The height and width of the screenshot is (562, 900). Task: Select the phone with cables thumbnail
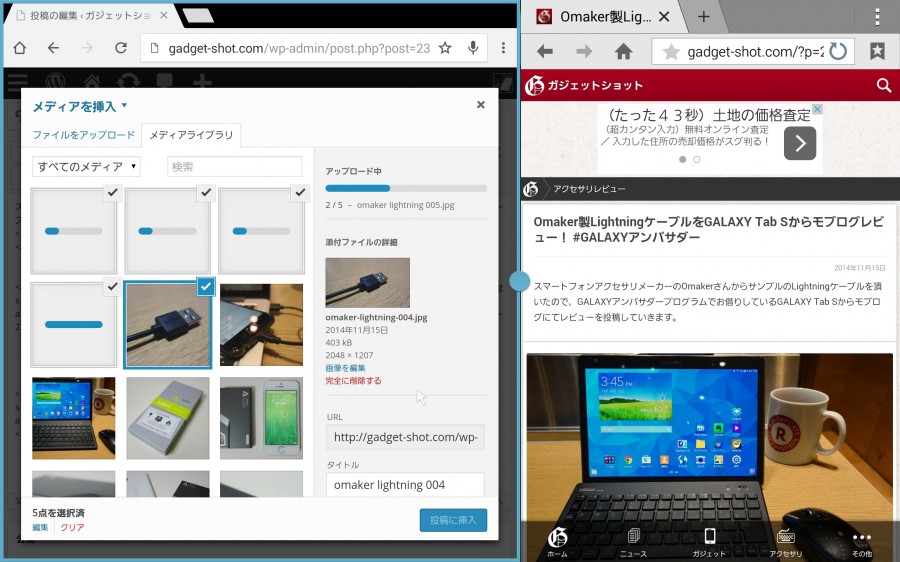pos(262,324)
